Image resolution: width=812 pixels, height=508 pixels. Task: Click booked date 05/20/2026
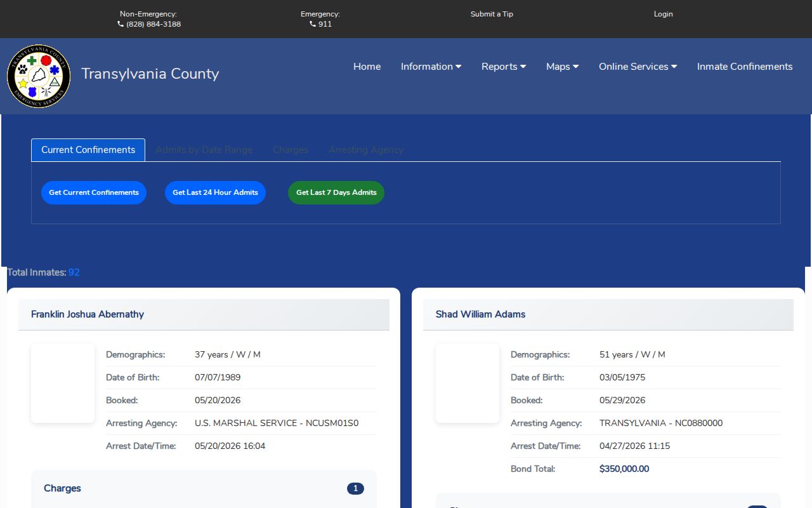[218, 401]
